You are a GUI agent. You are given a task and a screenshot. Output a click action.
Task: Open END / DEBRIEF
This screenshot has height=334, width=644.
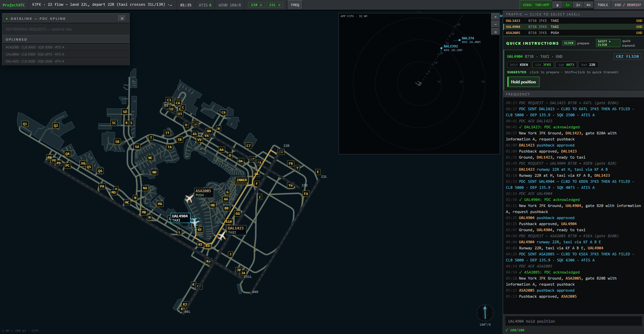[628, 5]
